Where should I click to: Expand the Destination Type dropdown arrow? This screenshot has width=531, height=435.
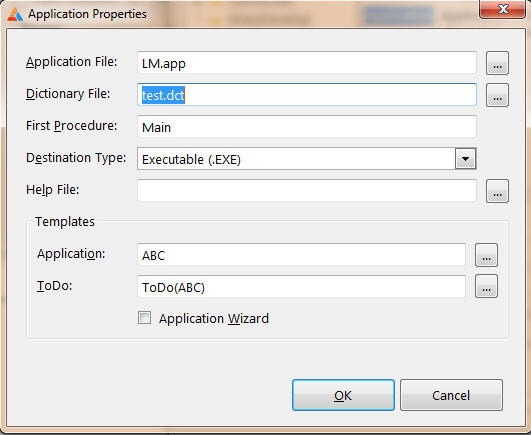tap(465, 158)
